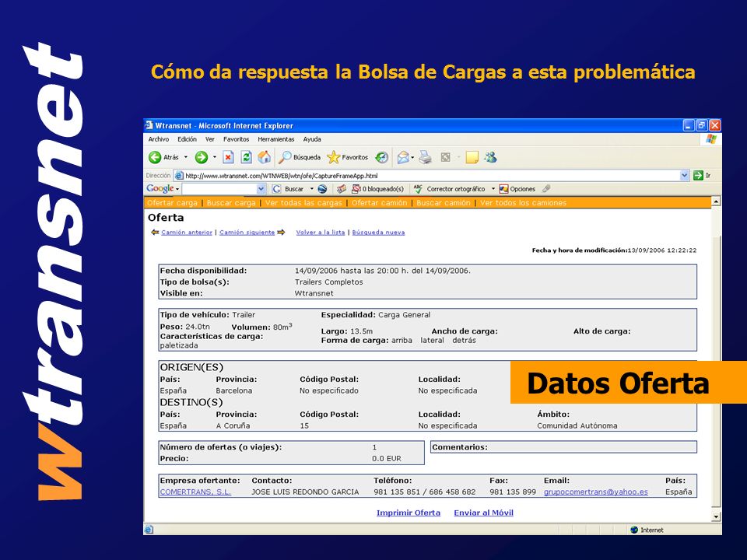The height and width of the screenshot is (560, 747).
Task: Open the COMERTRANS, S.L. company link
Action: (x=195, y=492)
